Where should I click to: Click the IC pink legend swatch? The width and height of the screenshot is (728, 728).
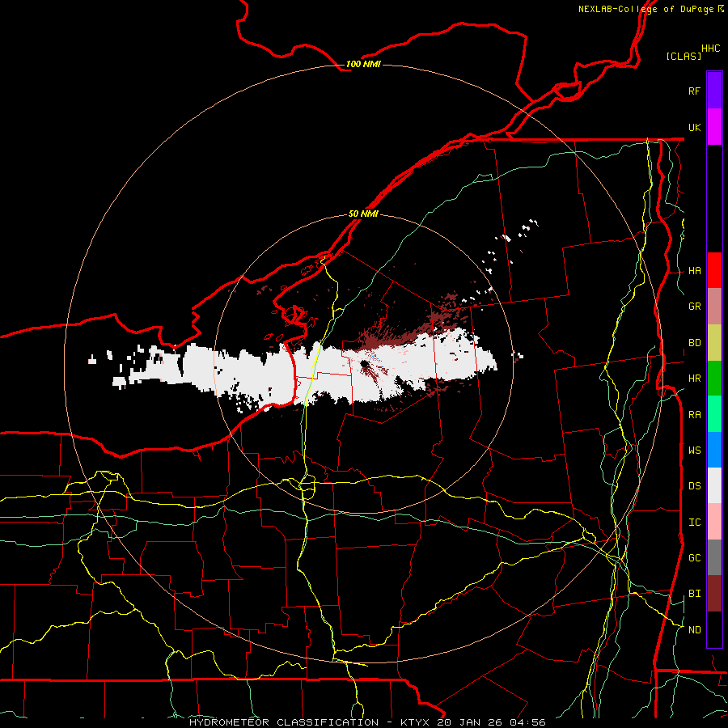(x=714, y=522)
